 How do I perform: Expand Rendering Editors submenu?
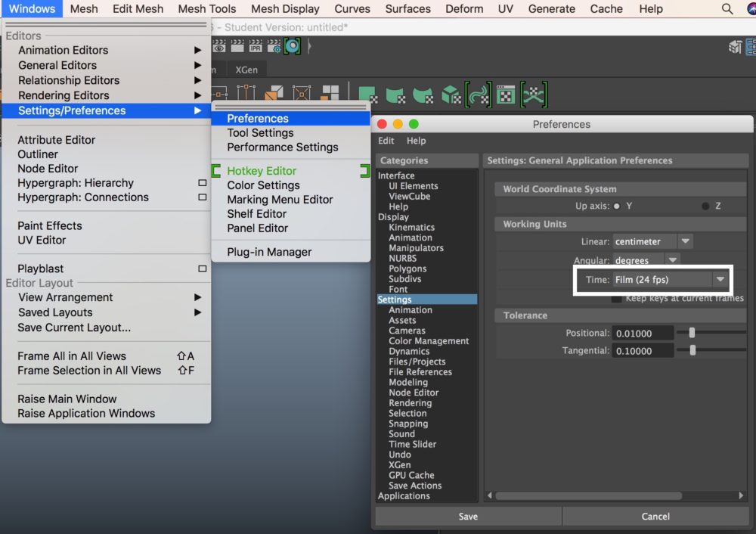pos(197,95)
